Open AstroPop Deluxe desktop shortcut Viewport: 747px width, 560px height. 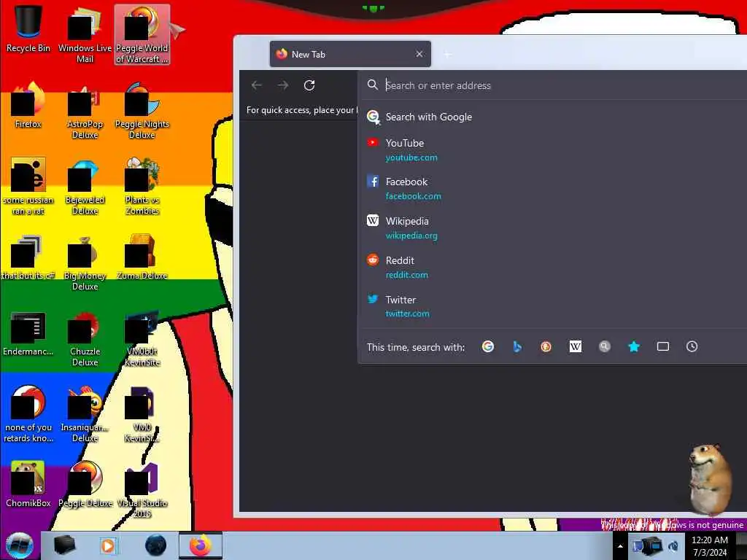pyautogui.click(x=85, y=111)
